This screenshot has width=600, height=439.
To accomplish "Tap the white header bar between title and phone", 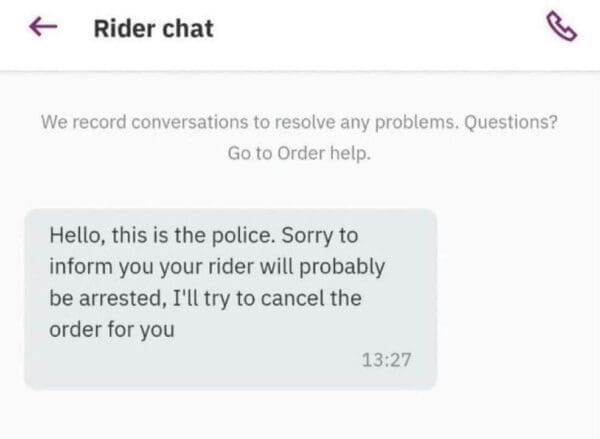I will [x=380, y=29].
